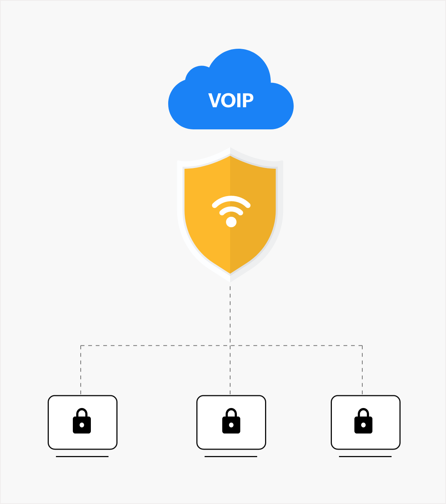Screen dimensions: 446x504
Task: Select the VOIP text inside cloud
Action: tap(231, 101)
